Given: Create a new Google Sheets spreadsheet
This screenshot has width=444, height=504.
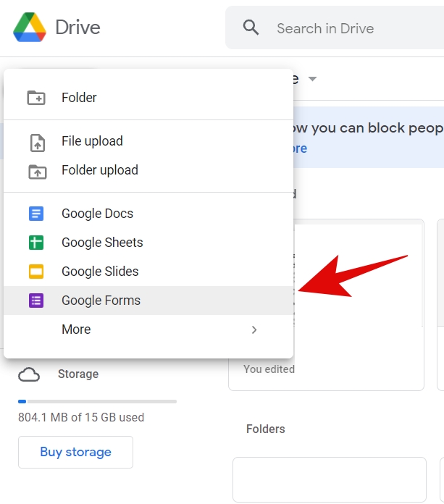Looking at the screenshot, I should coord(148,243).
